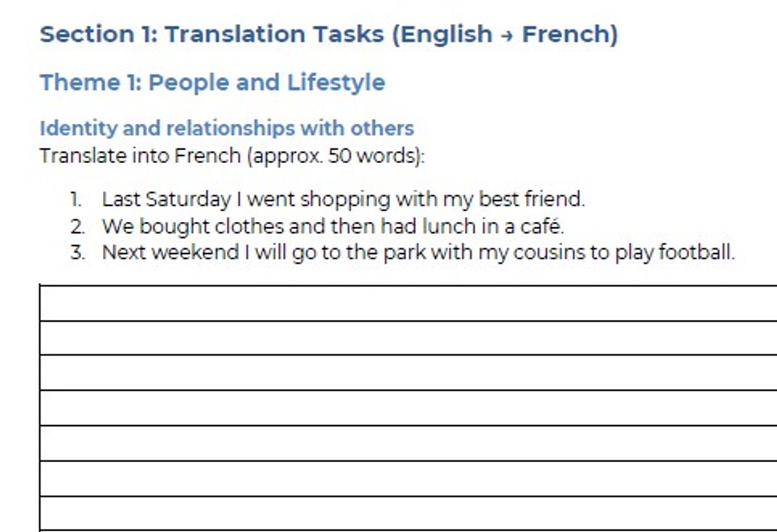Screen dimensions: 777x532
Task: Select the fourth blank answer row
Action: coord(408,408)
